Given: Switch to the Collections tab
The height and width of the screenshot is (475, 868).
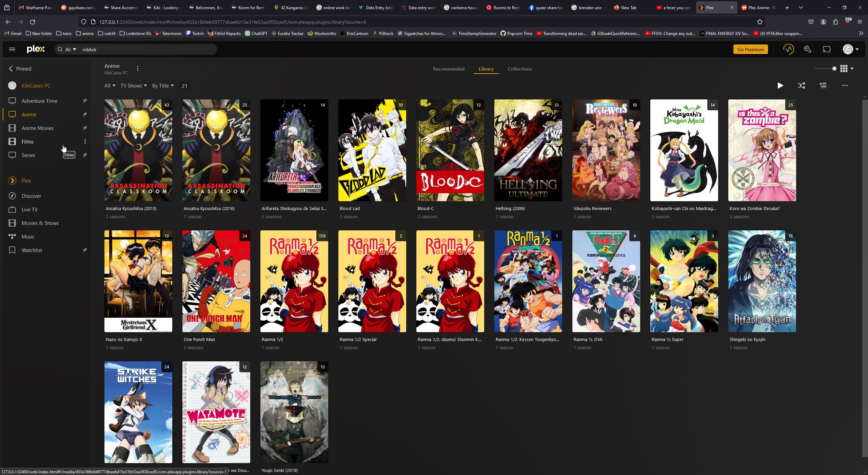Looking at the screenshot, I should click(519, 69).
